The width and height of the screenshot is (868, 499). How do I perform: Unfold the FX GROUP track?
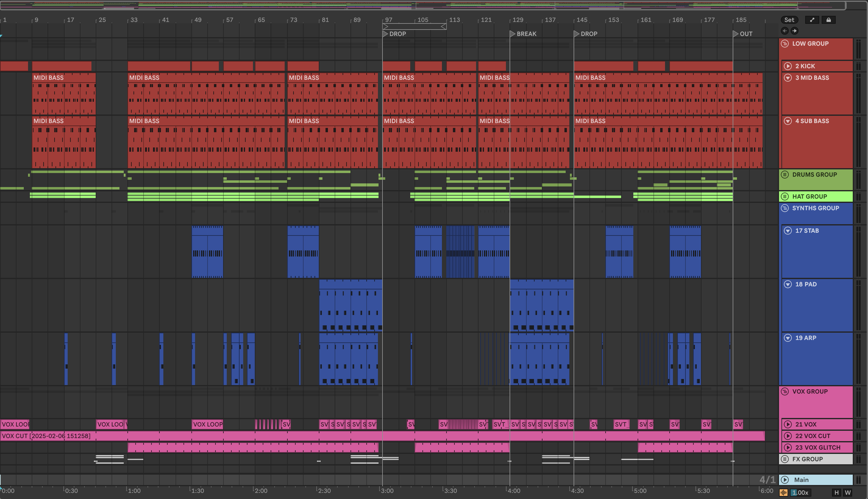click(785, 459)
